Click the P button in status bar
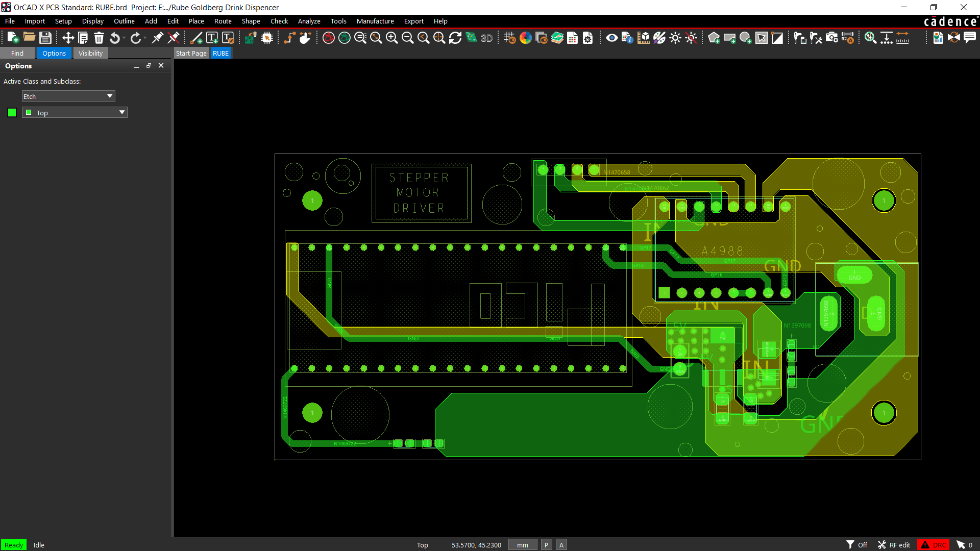The image size is (980, 551). [x=547, y=545]
